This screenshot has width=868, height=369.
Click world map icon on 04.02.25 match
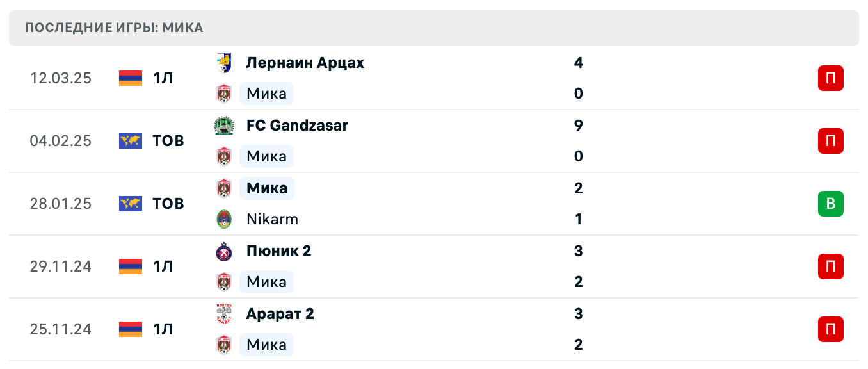(x=131, y=141)
